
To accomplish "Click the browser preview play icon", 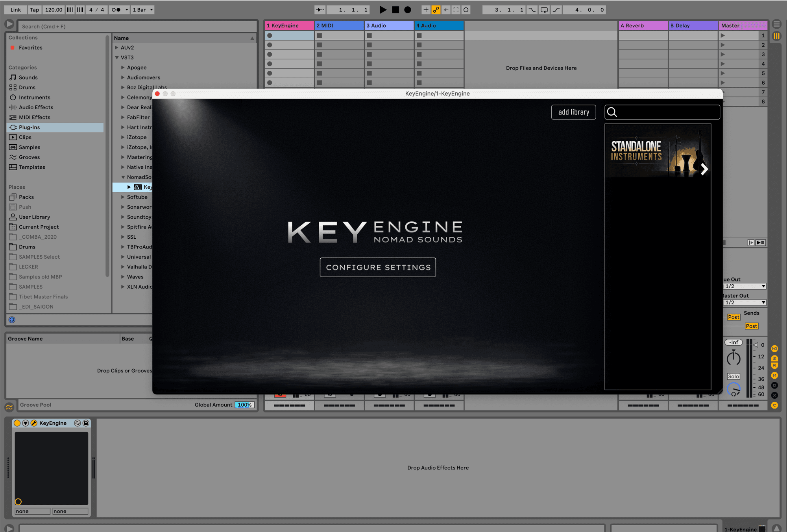I will [x=9, y=24].
